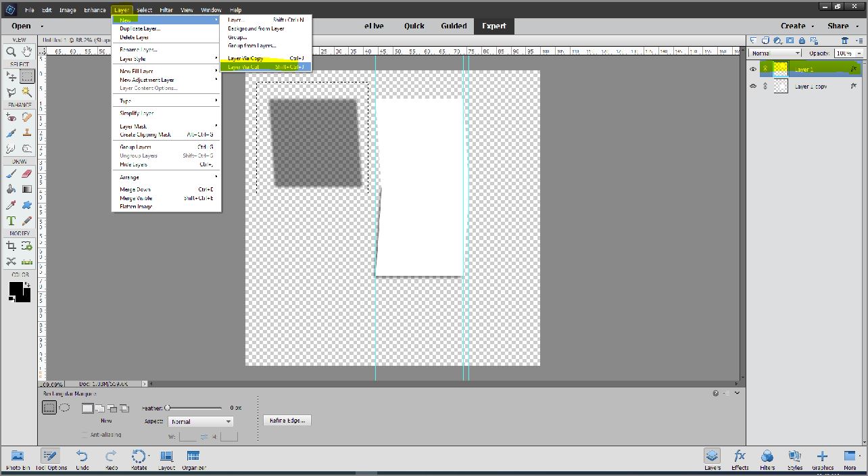Select the Hand tool
The height and width of the screenshot is (476, 868).
click(27, 51)
